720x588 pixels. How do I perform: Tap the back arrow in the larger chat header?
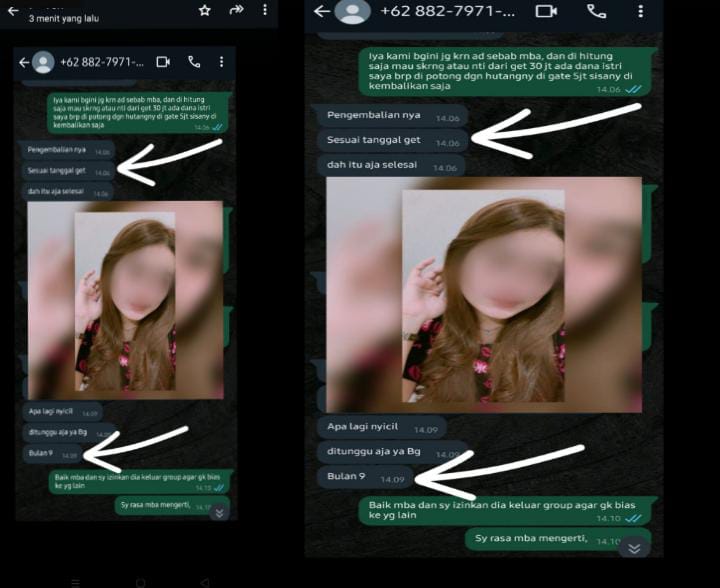coord(321,11)
